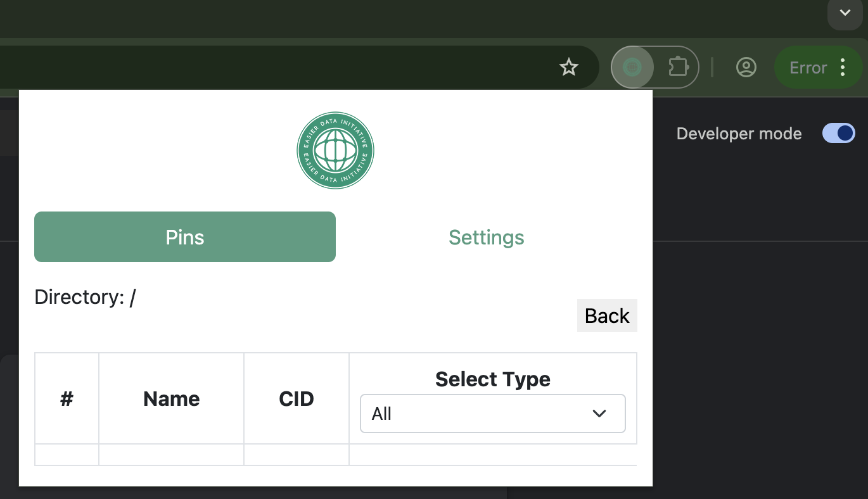The height and width of the screenshot is (499, 868).
Task: Click the Easier Data Initiative extension icon in toolbar
Action: point(632,67)
